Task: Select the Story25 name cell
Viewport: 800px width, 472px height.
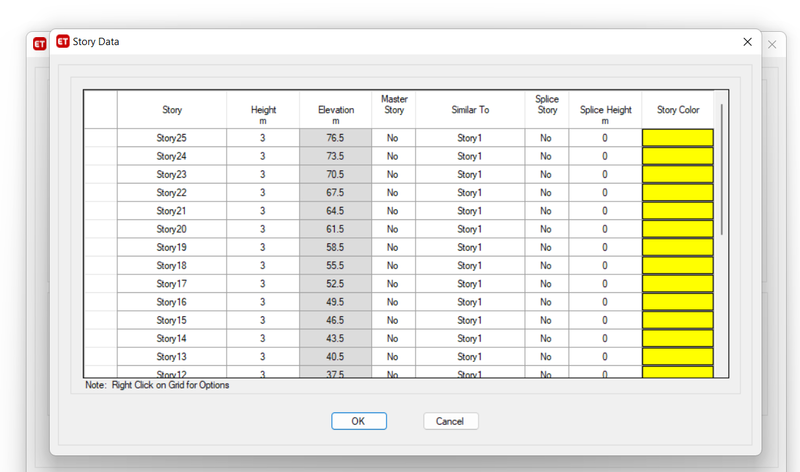Action: [172, 138]
